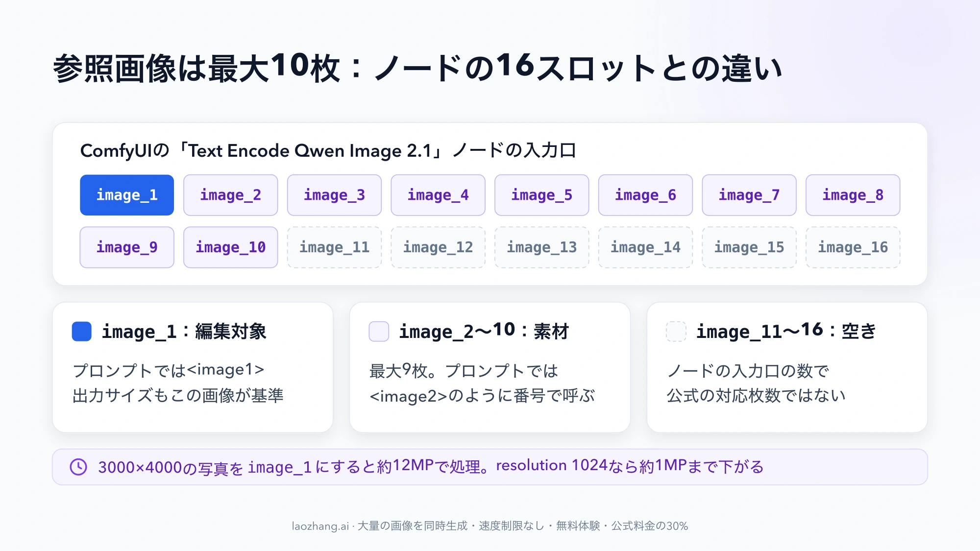Screen dimensions: 980x551
Task: Choose the image_6 slot
Action: tap(645, 195)
